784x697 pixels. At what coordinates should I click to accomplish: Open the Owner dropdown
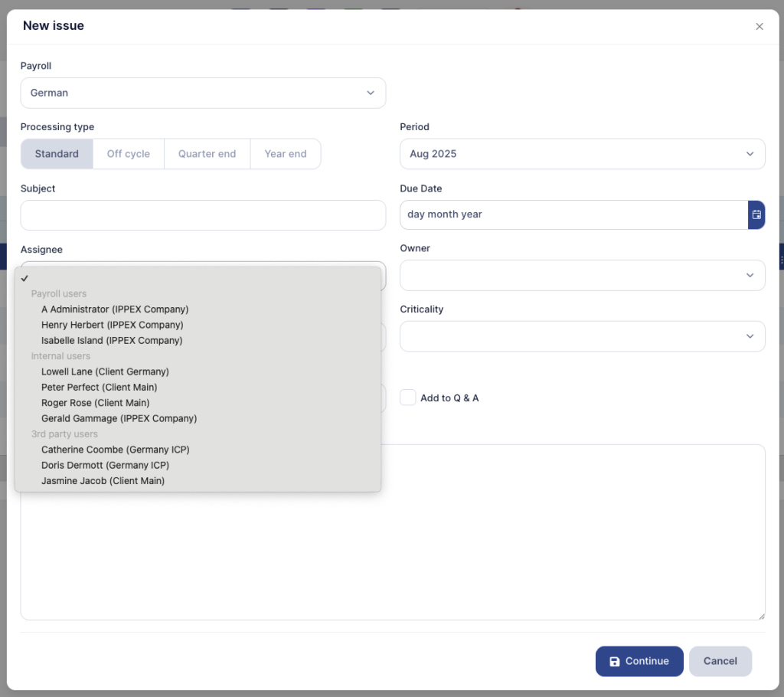pyautogui.click(x=582, y=275)
